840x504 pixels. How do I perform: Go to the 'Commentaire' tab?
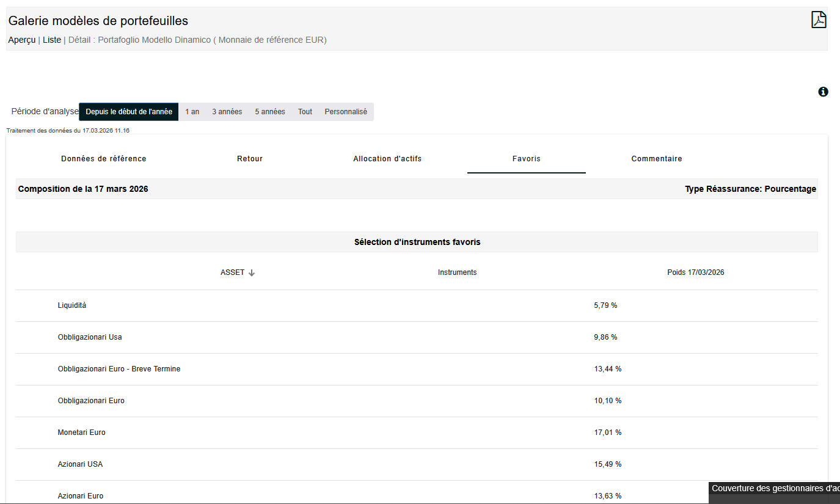[657, 159]
